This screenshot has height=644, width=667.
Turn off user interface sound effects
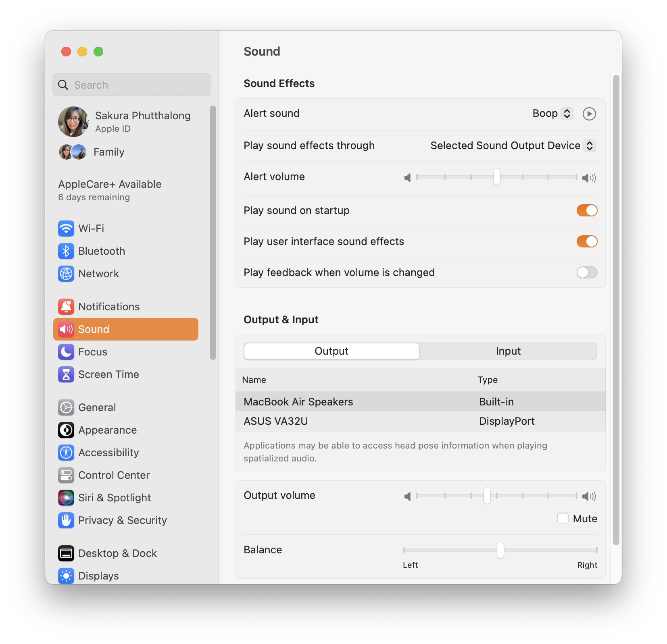click(x=587, y=241)
